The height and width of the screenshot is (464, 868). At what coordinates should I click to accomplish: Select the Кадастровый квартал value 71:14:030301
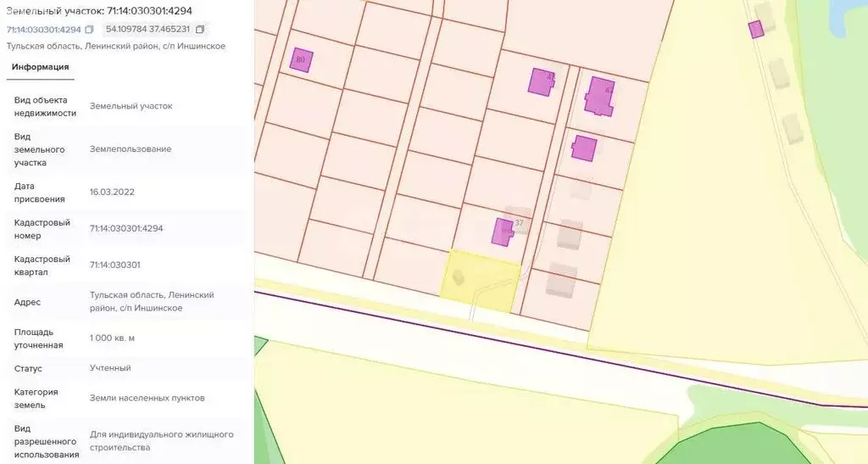(x=115, y=266)
